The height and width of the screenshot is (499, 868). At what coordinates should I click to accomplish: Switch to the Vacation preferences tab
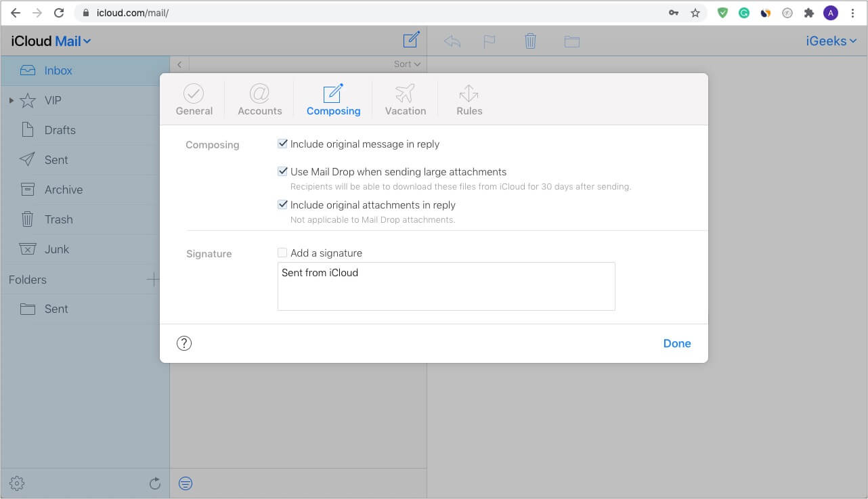click(405, 100)
